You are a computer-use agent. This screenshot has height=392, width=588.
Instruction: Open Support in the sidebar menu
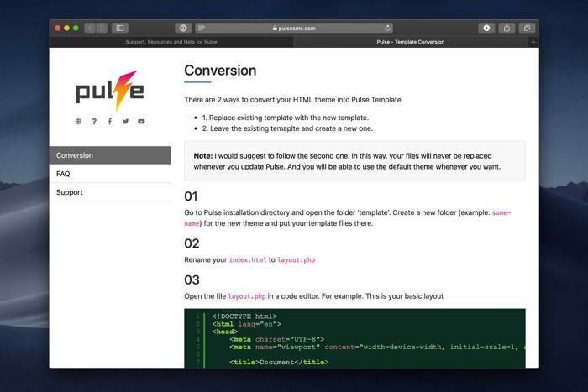(x=110, y=192)
